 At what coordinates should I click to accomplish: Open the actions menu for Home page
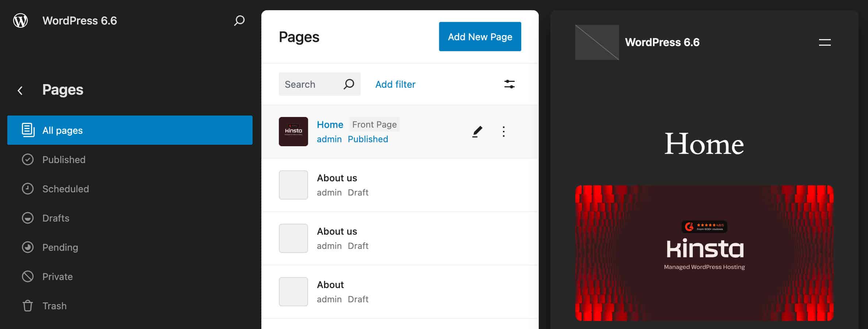504,131
